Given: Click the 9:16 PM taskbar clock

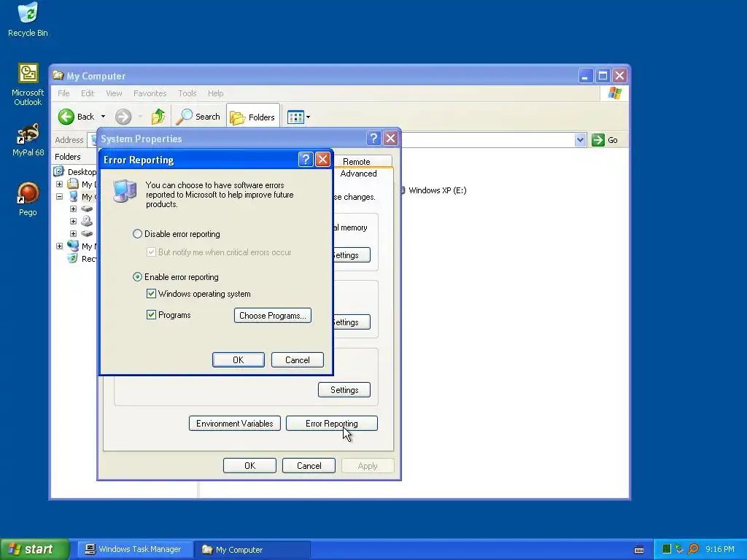Looking at the screenshot, I should click(719, 549).
